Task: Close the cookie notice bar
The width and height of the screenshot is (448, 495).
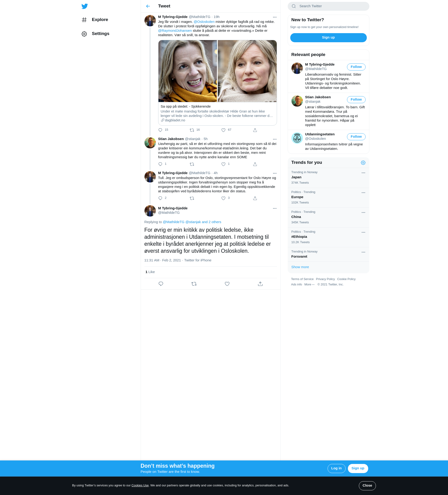Action: coord(367,485)
